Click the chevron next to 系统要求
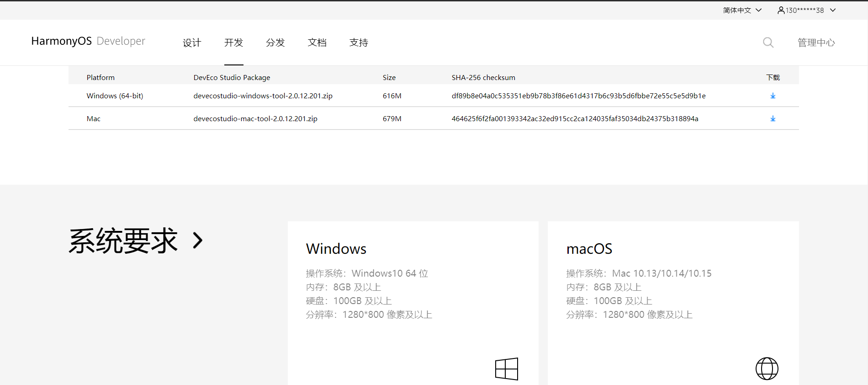 (198, 240)
